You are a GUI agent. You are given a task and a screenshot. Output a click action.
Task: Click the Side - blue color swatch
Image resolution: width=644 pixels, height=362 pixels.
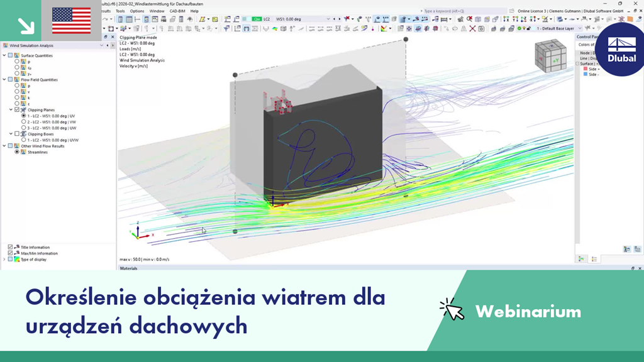pos(586,75)
